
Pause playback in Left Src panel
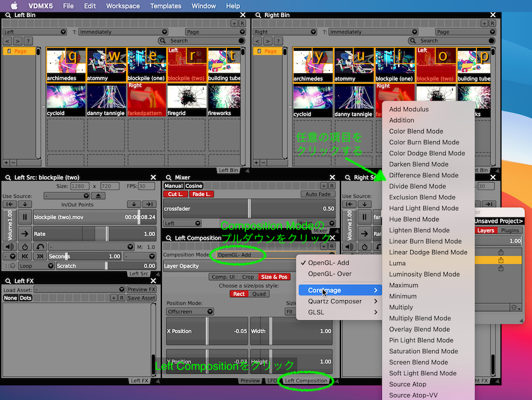pos(25,217)
